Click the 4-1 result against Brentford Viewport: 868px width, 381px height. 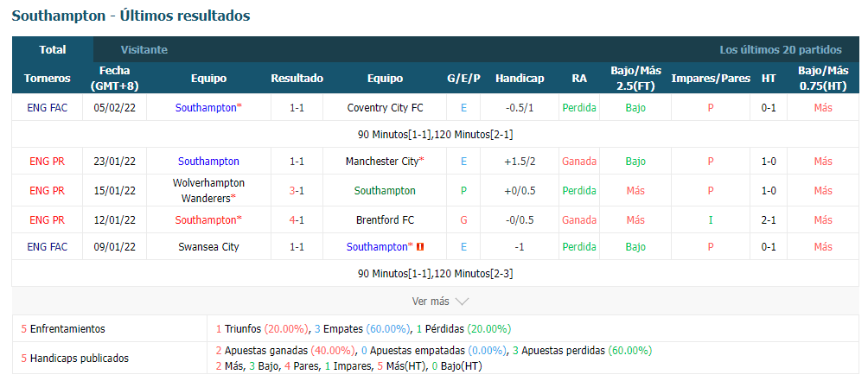click(297, 220)
